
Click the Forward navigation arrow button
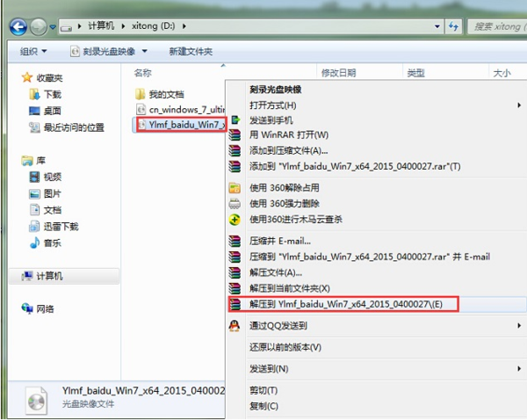pyautogui.click(x=39, y=26)
